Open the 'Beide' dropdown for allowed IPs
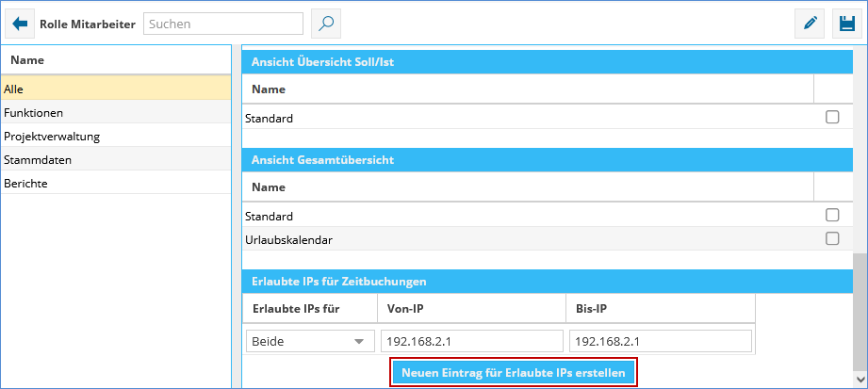The height and width of the screenshot is (389, 868). click(309, 341)
